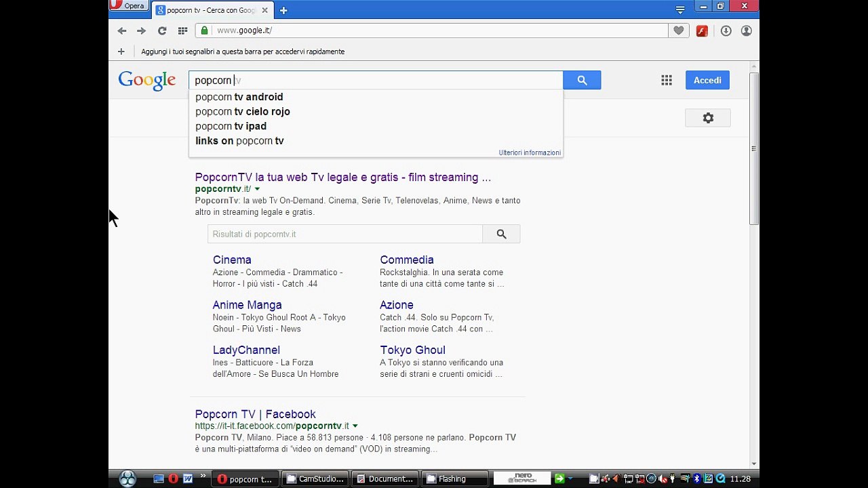Image resolution: width=868 pixels, height=488 pixels.
Task: Open the Windows Start orb
Action: 127,479
